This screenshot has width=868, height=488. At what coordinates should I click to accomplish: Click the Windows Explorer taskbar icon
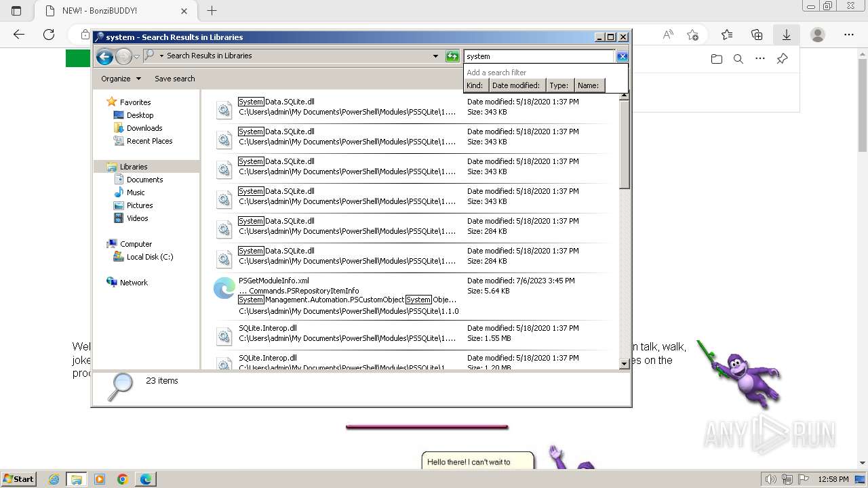tap(76, 479)
